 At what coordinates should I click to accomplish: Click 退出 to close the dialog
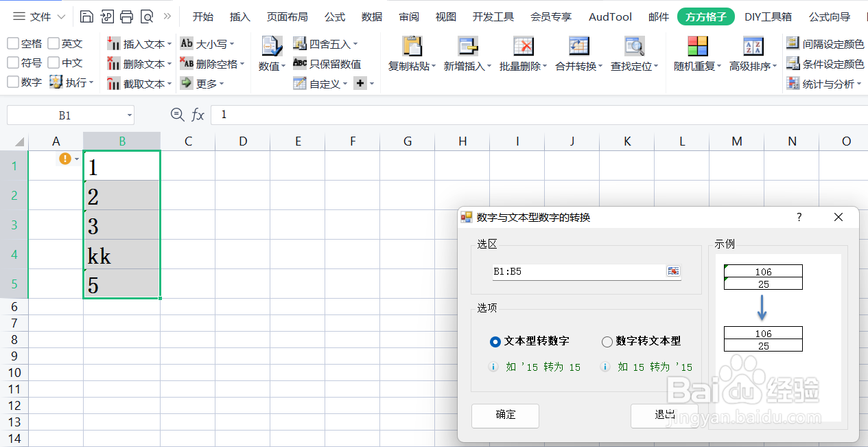(664, 415)
